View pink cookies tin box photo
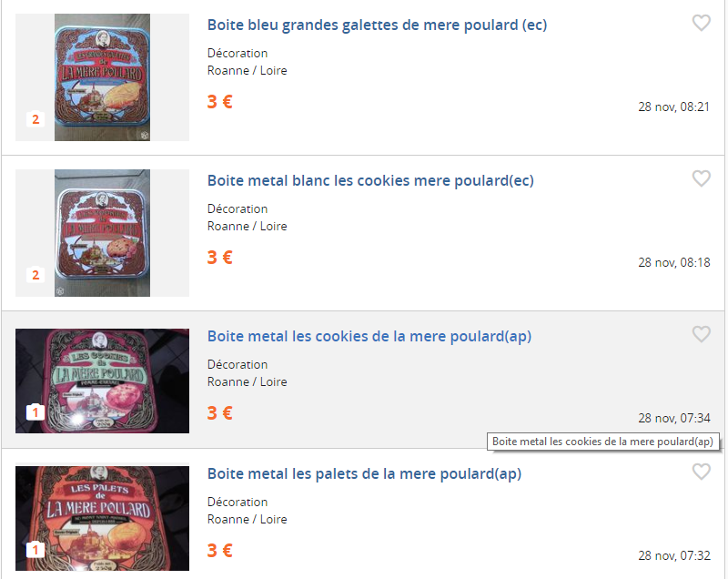 (x=102, y=381)
